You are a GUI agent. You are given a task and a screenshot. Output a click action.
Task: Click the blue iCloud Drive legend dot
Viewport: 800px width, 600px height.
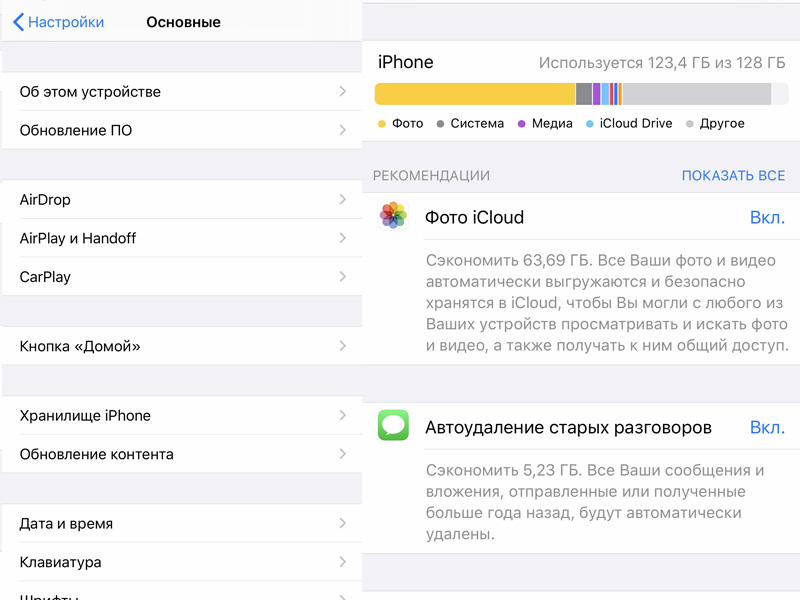(589, 123)
